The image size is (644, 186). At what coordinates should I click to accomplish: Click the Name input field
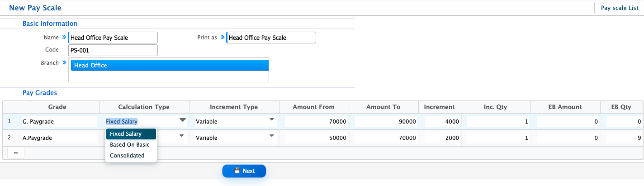coord(113,38)
